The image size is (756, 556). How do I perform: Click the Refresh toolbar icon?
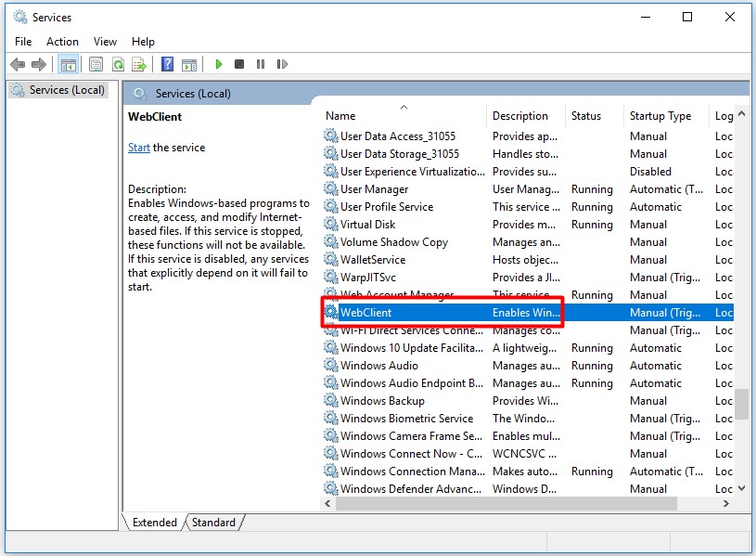118,64
